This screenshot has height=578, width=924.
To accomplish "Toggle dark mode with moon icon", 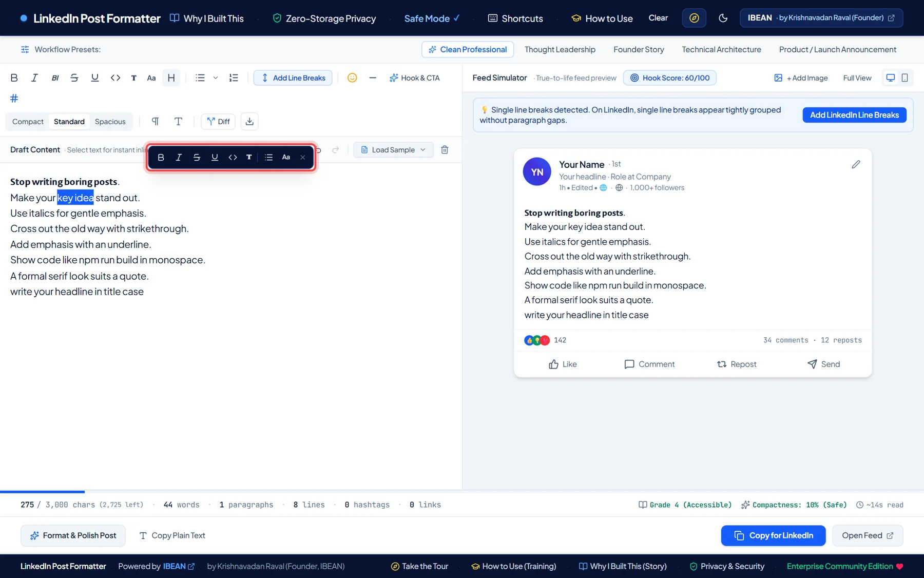I will [723, 18].
